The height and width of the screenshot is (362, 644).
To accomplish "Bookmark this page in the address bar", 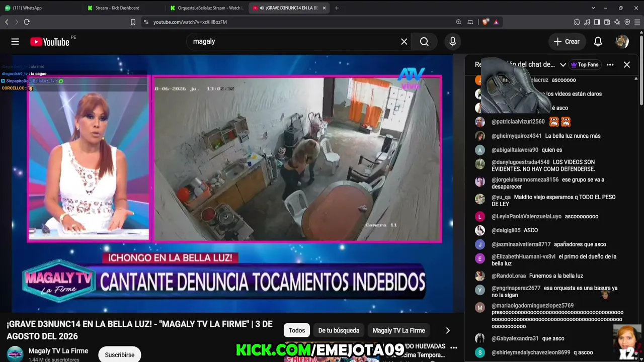I will 133,22.
